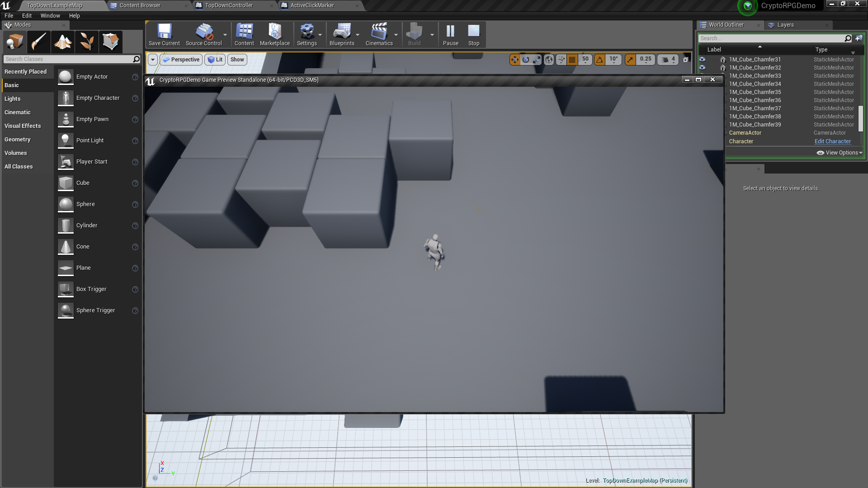Pause the game preview
868x488 pixels.
(x=450, y=35)
